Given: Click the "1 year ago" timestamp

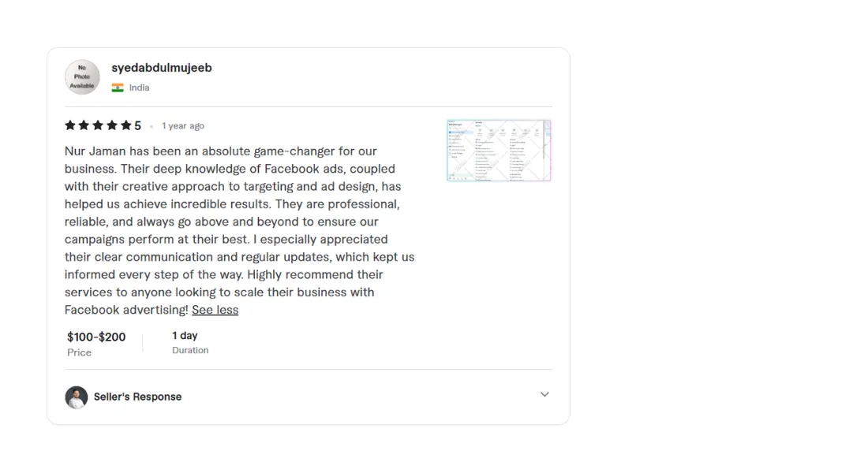Looking at the screenshot, I should (183, 126).
